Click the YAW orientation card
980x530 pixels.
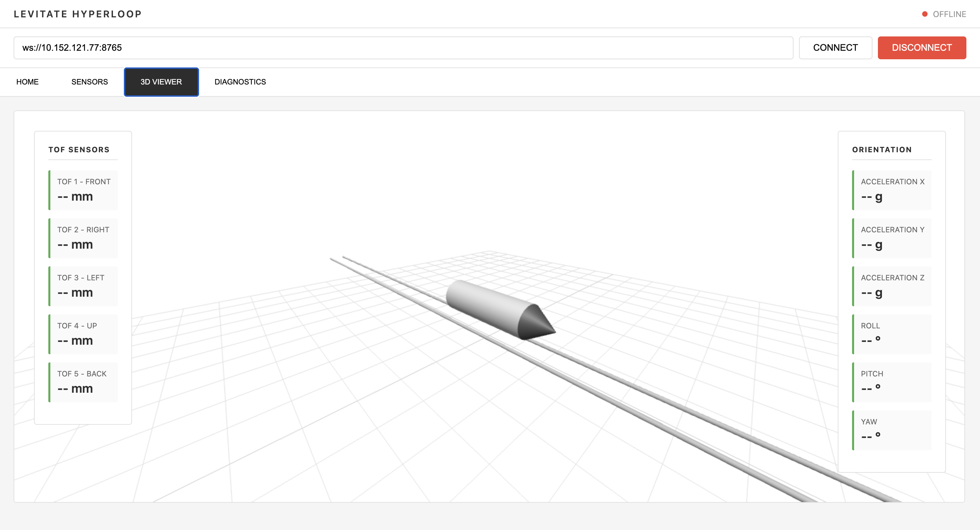click(892, 430)
